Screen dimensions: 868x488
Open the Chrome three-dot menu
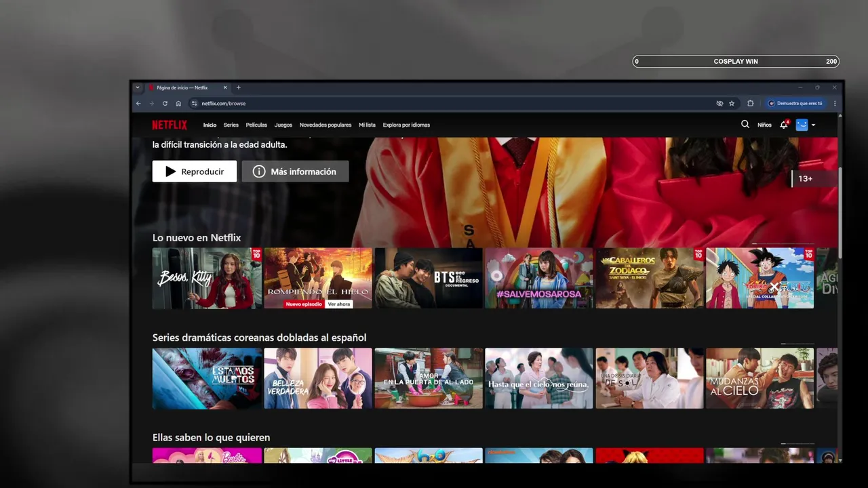(x=835, y=104)
